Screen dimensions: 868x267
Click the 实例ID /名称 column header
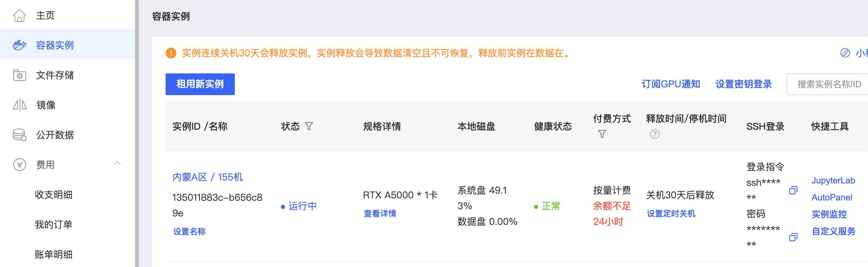pyautogui.click(x=200, y=126)
